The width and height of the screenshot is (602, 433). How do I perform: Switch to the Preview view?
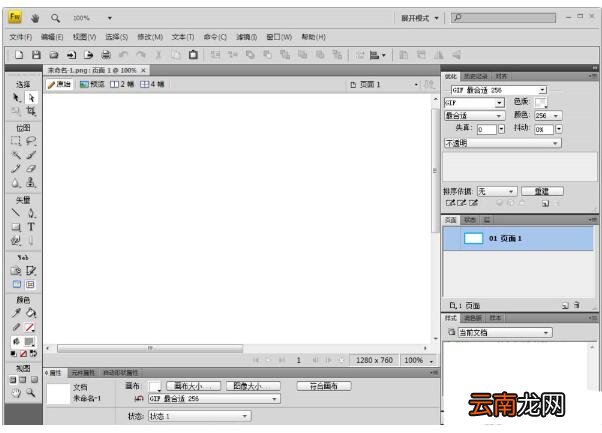92,84
